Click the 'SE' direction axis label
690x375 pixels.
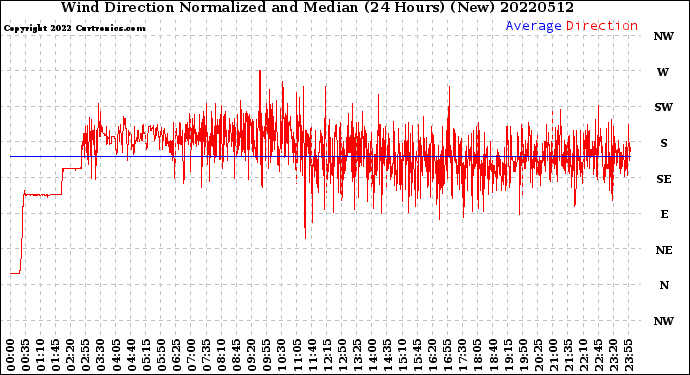point(664,179)
